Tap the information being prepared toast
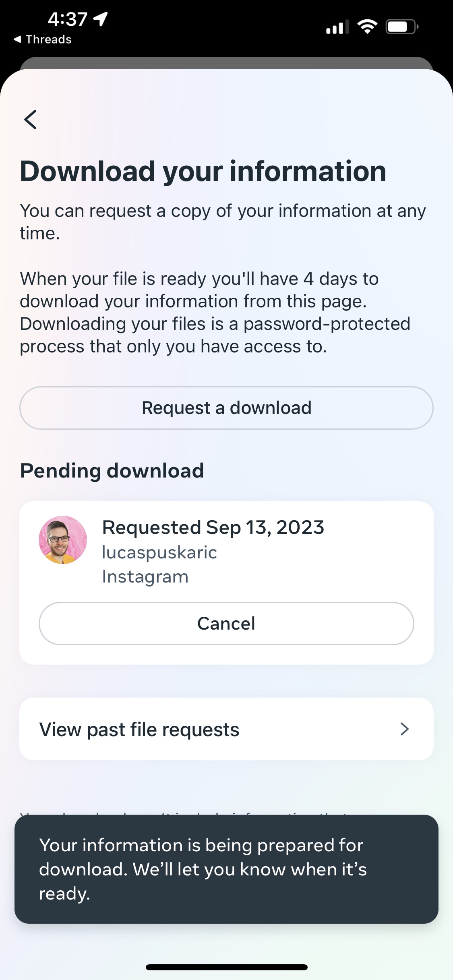The height and width of the screenshot is (980, 453). click(x=226, y=869)
